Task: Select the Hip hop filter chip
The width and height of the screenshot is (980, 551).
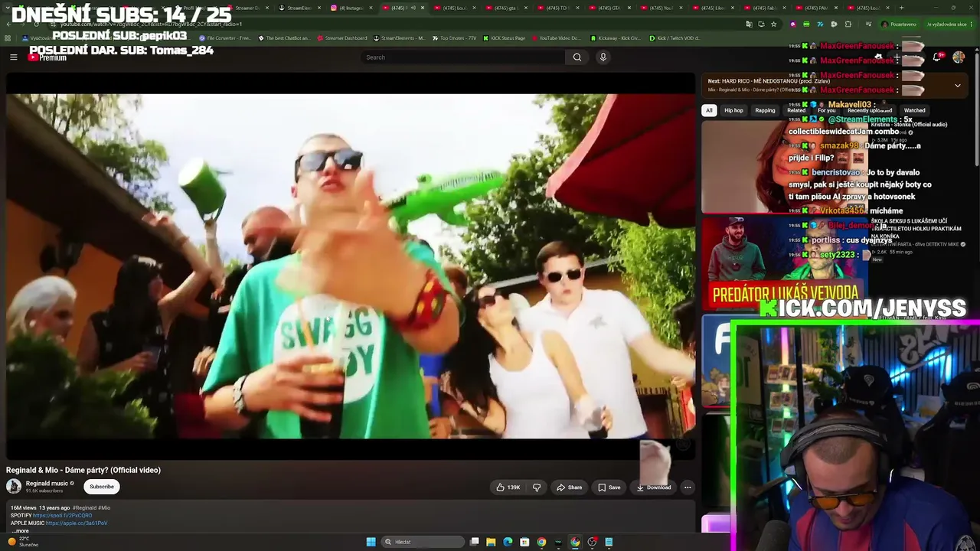Action: pos(733,110)
